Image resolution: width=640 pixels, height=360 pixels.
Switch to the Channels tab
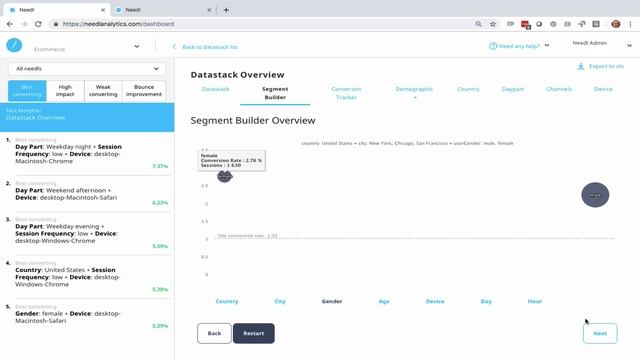[x=559, y=89]
